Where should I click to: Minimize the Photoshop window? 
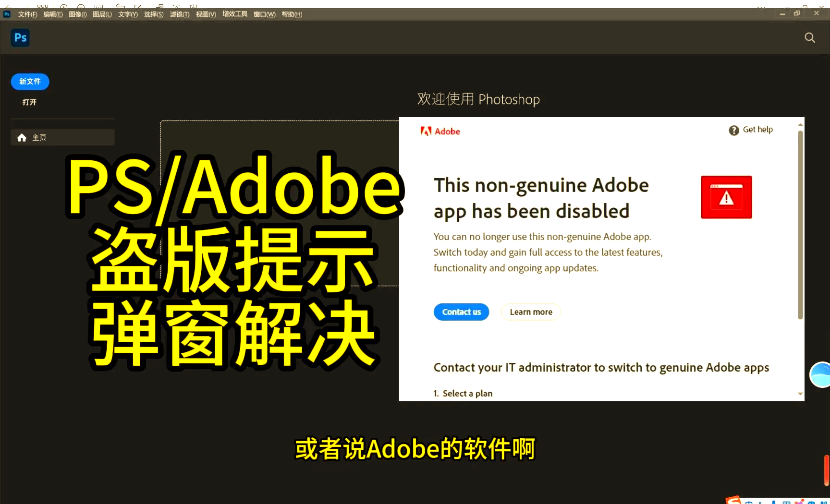pyautogui.click(x=782, y=14)
